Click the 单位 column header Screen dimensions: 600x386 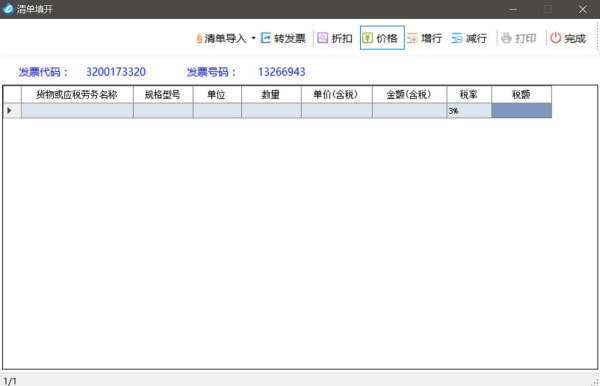(x=217, y=94)
